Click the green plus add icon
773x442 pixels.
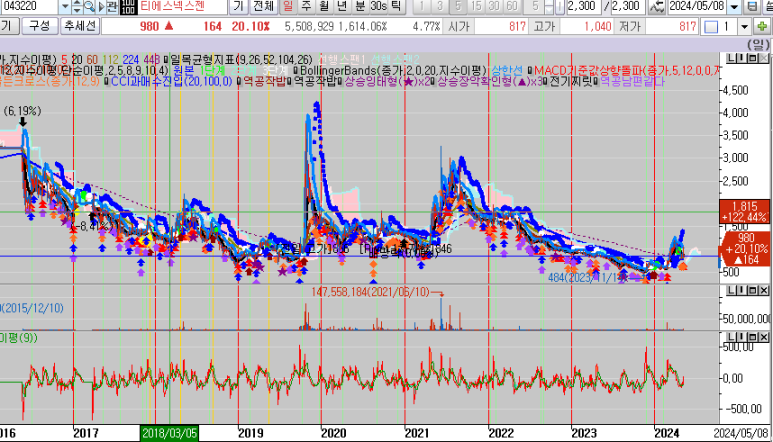(x=762, y=26)
